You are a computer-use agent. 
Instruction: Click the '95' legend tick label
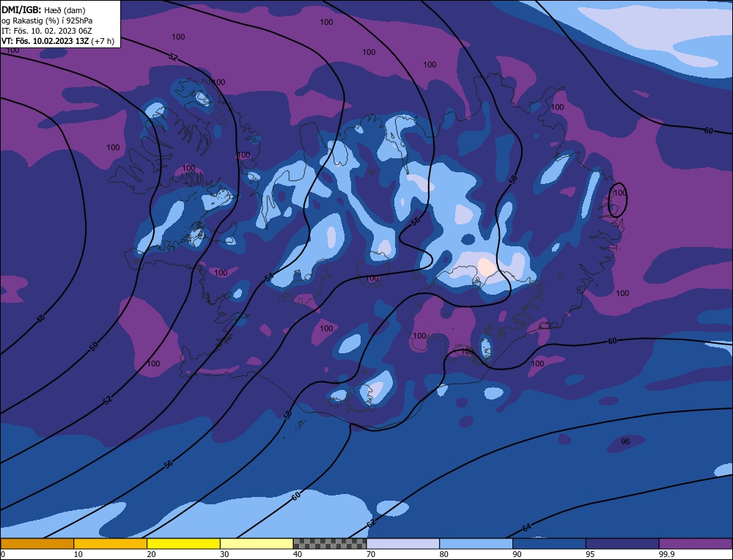pos(590,554)
